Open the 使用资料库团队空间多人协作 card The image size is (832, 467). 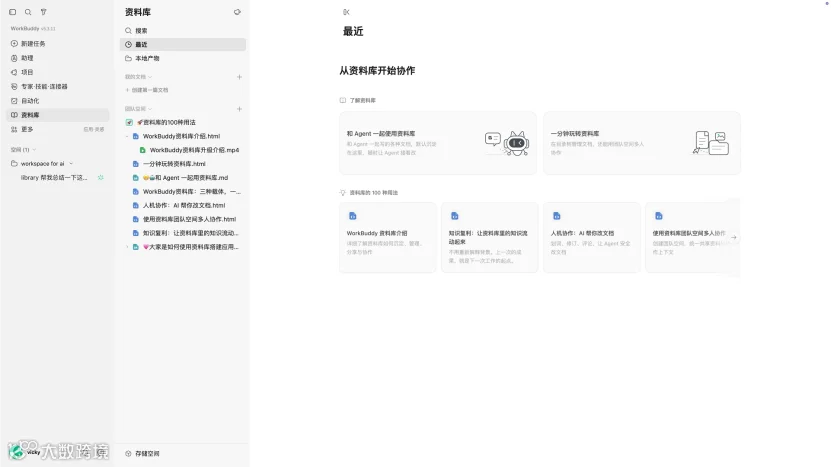[692, 237]
